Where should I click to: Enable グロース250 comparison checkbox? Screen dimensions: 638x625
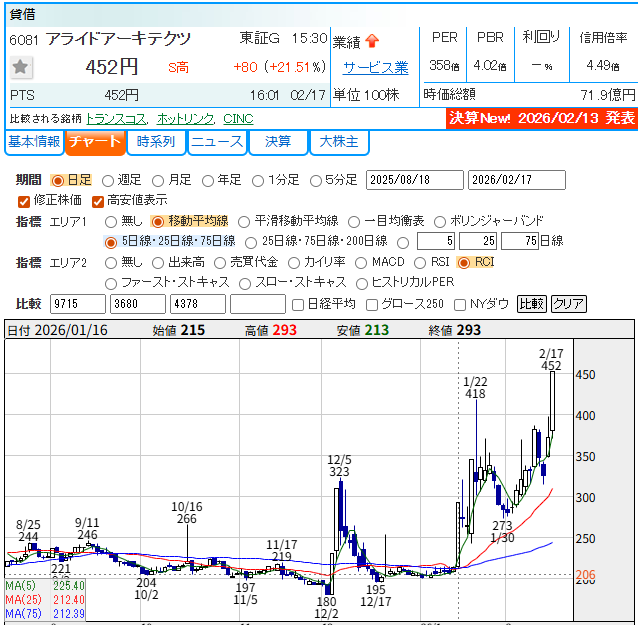point(371,305)
